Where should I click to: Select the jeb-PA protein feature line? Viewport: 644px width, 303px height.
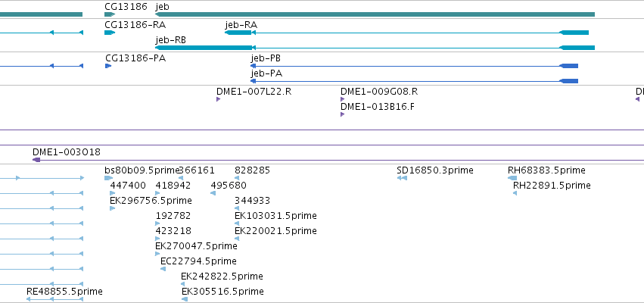point(414,81)
